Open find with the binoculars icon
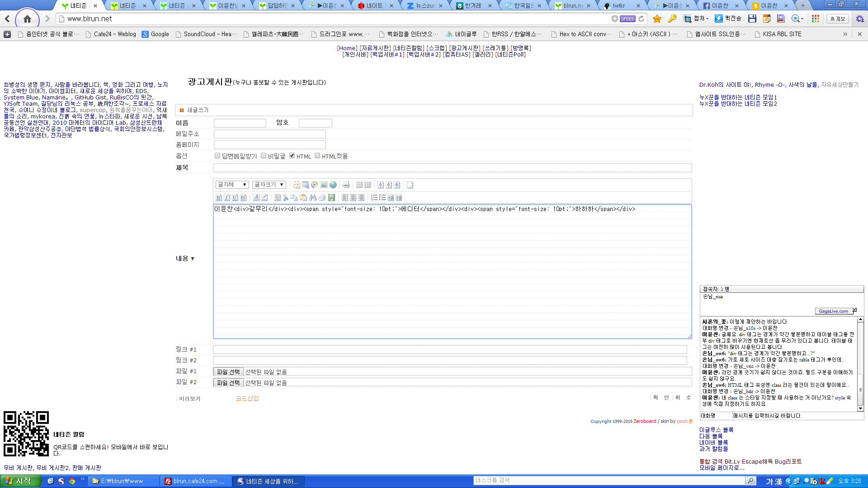Image resolution: width=868 pixels, height=488 pixels. pyautogui.click(x=313, y=197)
